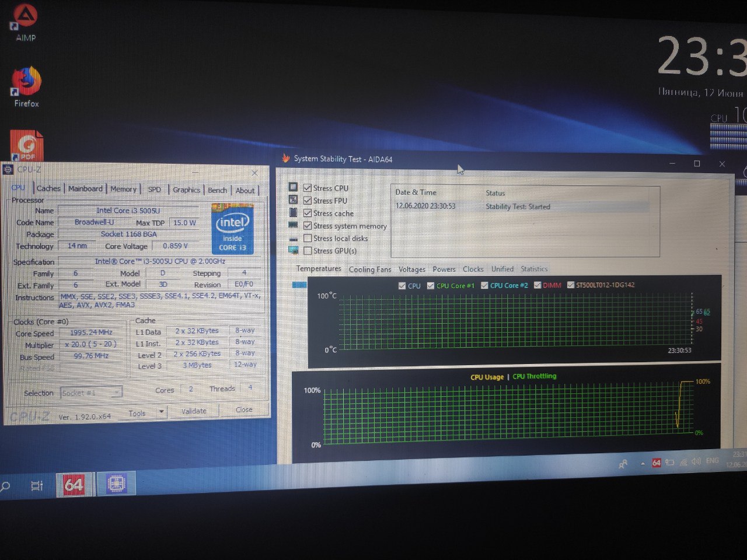Open the AIMP desktop shortcut

(25, 23)
